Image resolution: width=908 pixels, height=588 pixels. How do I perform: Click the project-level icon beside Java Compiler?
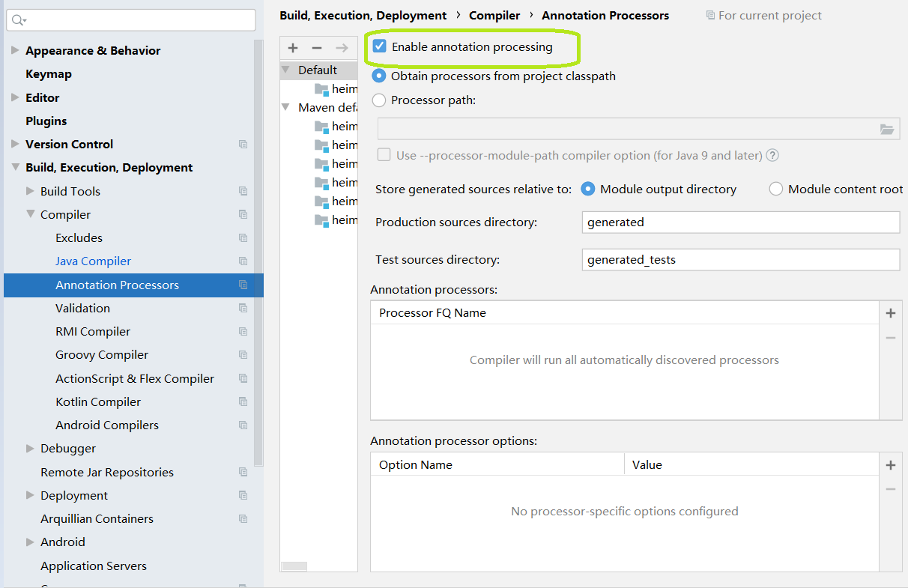(x=243, y=261)
